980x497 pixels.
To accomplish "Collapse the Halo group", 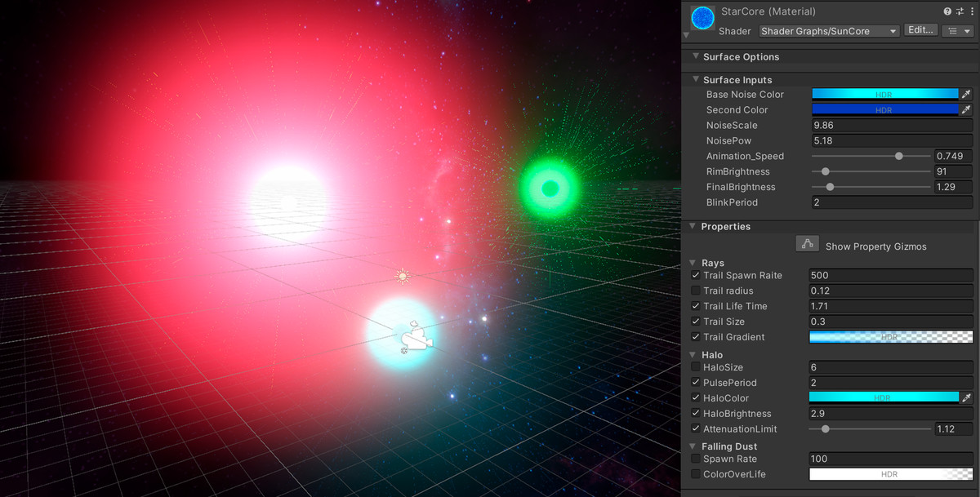I will (x=694, y=355).
